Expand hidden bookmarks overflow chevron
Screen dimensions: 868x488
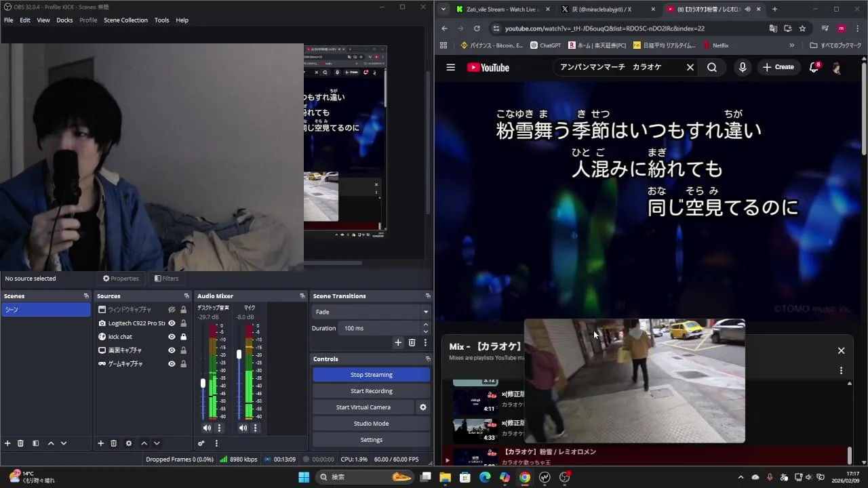(x=791, y=45)
